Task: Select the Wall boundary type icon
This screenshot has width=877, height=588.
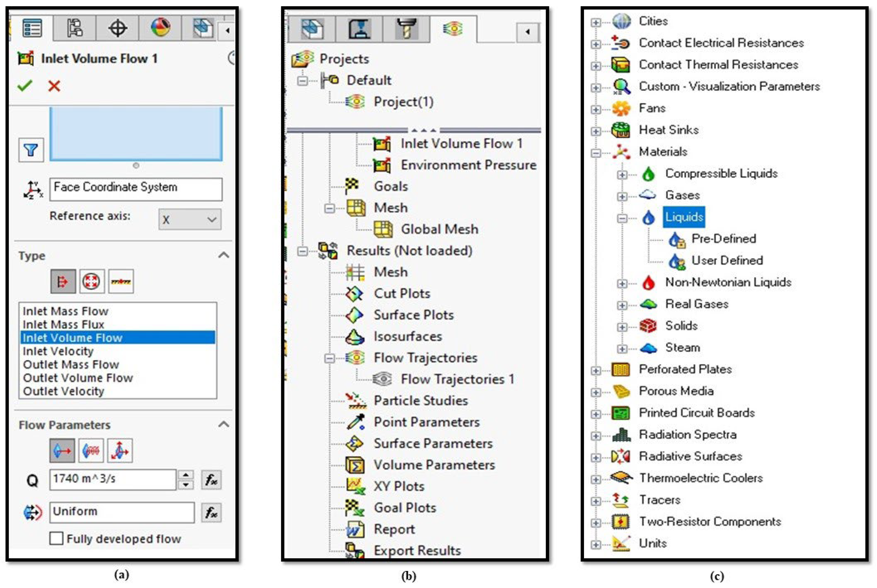Action: pyautogui.click(x=121, y=281)
